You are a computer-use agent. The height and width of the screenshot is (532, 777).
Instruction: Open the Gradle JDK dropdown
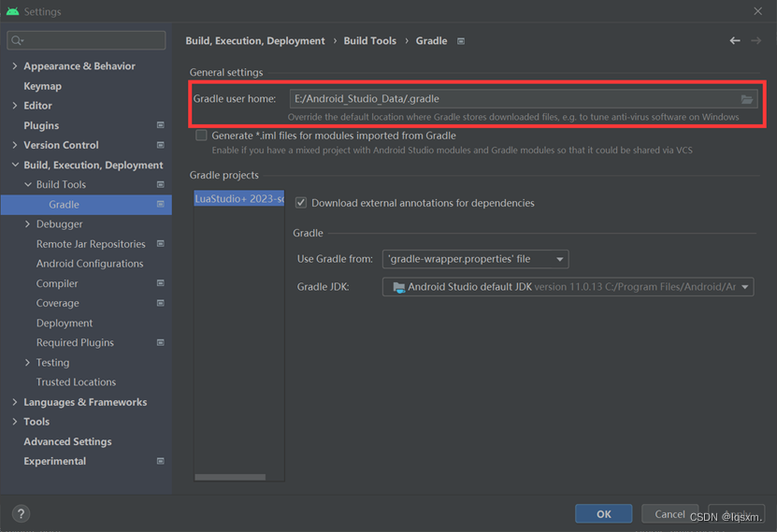(568, 287)
